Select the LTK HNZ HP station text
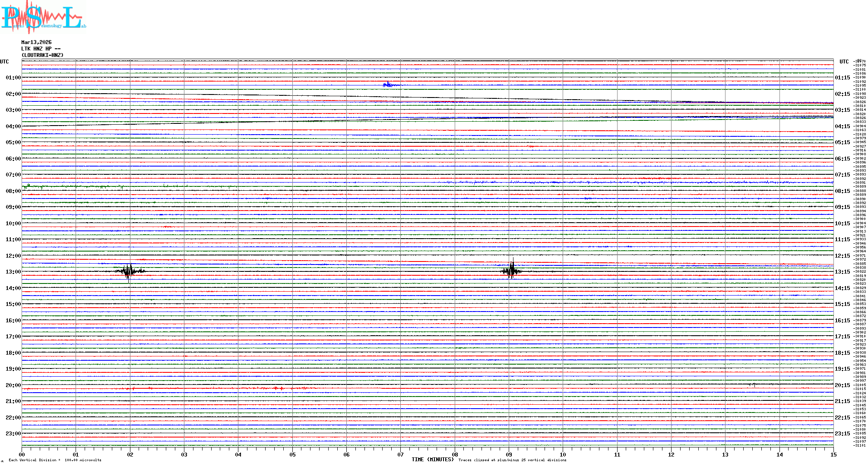This screenshot has width=868, height=466. click(x=41, y=49)
